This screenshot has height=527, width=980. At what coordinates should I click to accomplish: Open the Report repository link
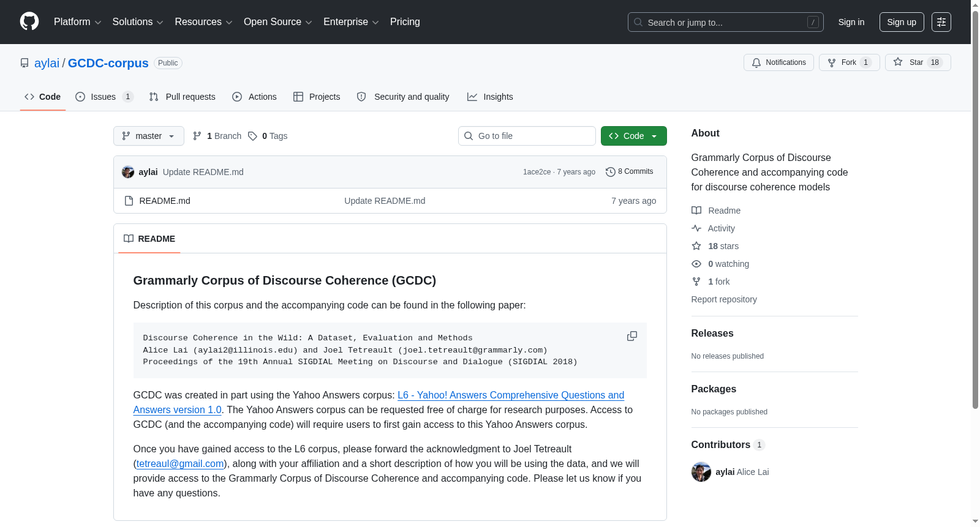pos(724,299)
